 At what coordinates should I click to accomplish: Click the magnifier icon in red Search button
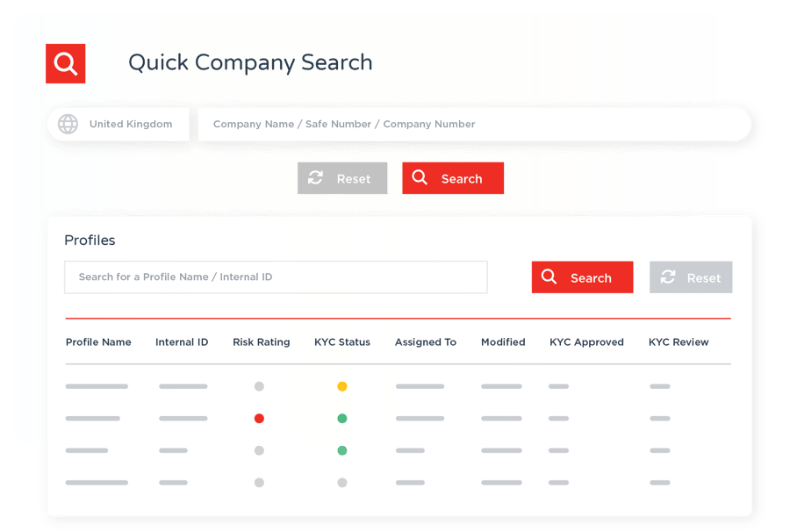[422, 178]
